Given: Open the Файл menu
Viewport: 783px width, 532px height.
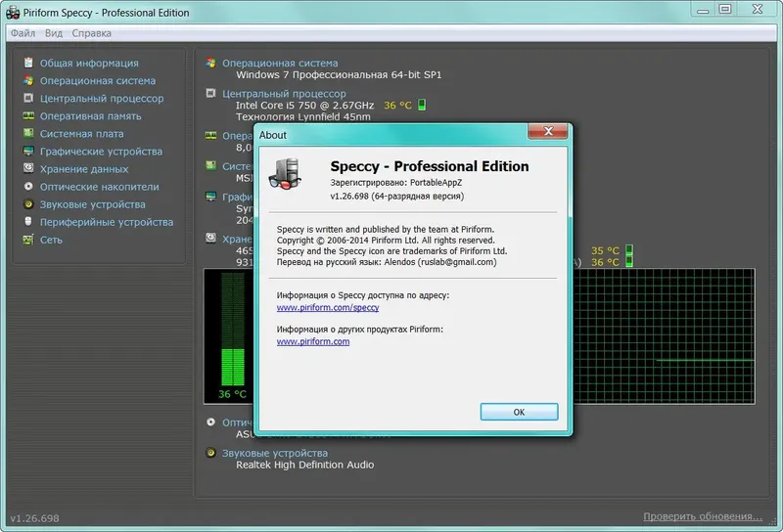Looking at the screenshot, I should pyautogui.click(x=23, y=33).
